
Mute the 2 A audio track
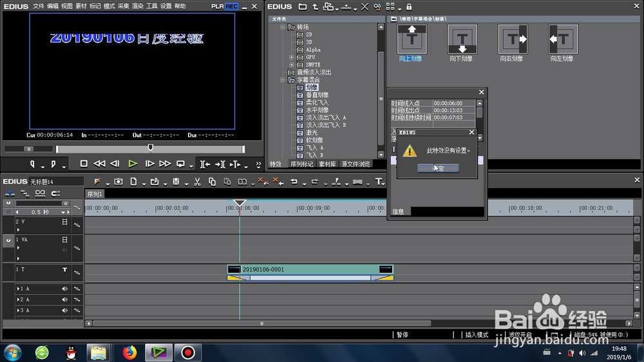pyautogui.click(x=64, y=300)
